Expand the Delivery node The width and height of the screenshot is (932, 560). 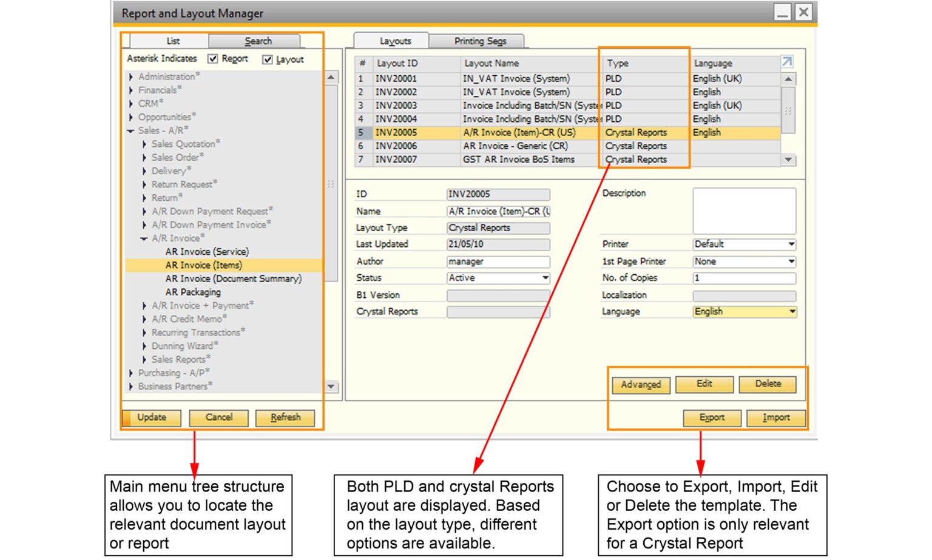144,171
